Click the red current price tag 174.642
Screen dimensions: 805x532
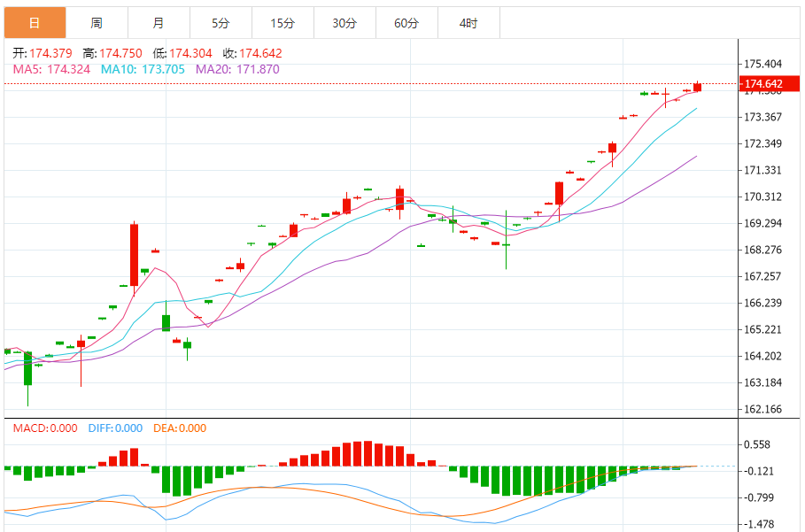(x=769, y=83)
